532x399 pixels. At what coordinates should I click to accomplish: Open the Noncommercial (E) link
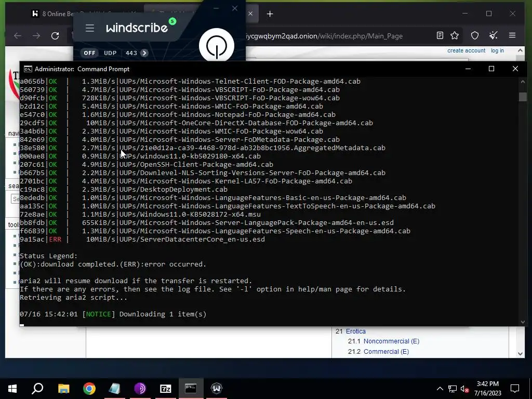tap(391, 341)
